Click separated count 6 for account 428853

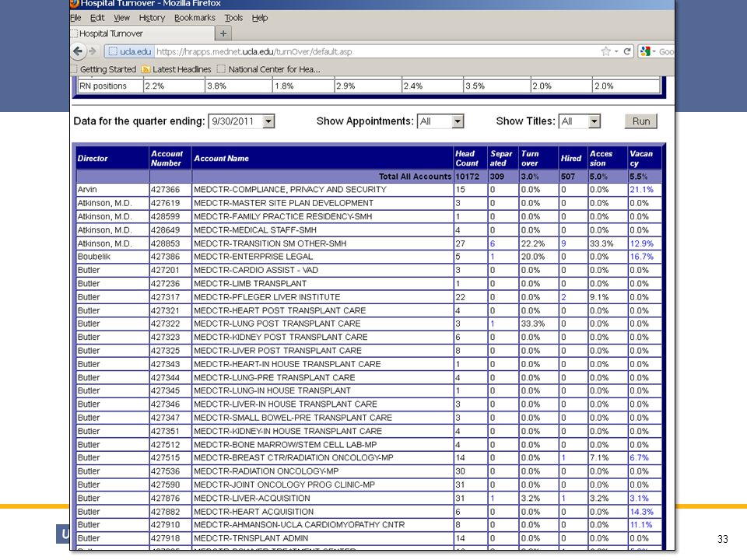tap(493, 243)
